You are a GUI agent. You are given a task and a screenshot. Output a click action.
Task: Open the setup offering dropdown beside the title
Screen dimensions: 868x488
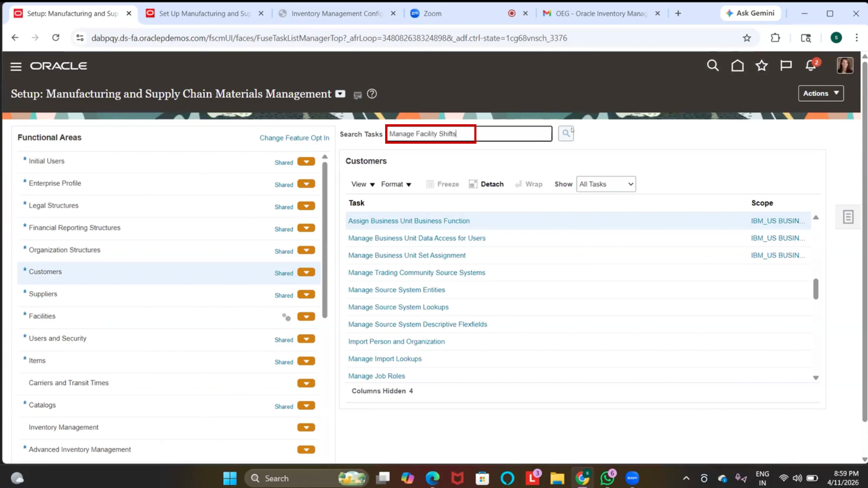point(340,94)
